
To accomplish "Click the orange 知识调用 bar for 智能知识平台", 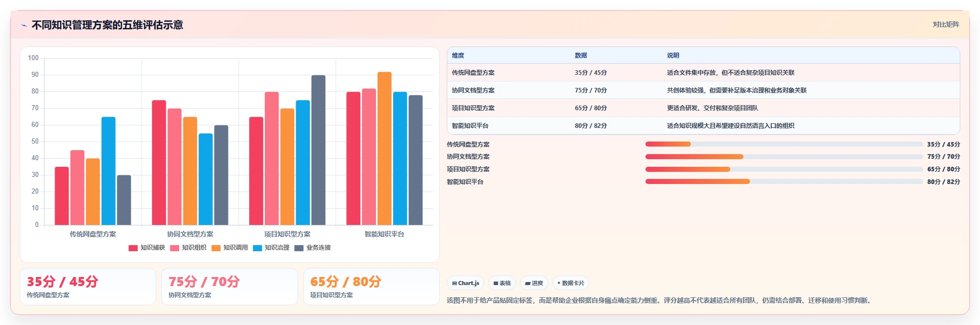I will pos(385,149).
